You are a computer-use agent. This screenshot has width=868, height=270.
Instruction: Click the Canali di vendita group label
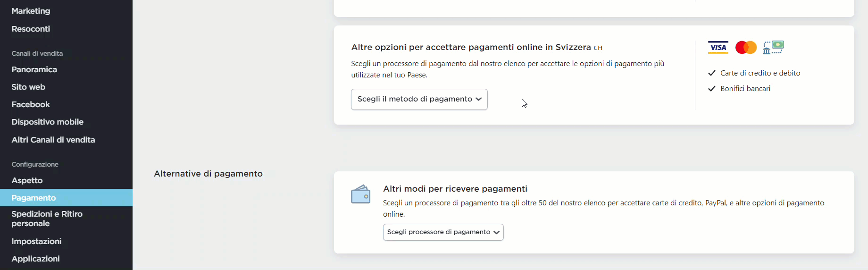[x=37, y=53]
